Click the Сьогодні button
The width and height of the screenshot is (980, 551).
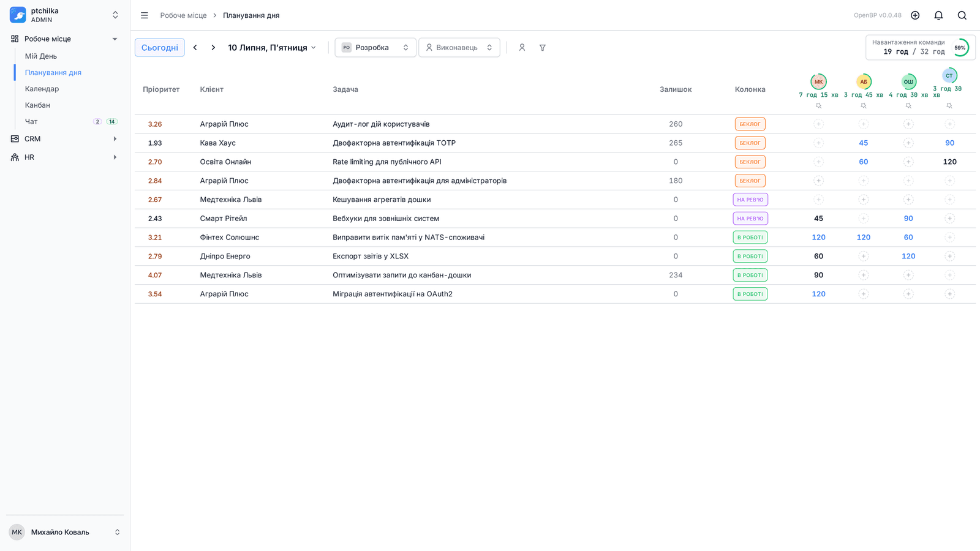[x=160, y=48]
